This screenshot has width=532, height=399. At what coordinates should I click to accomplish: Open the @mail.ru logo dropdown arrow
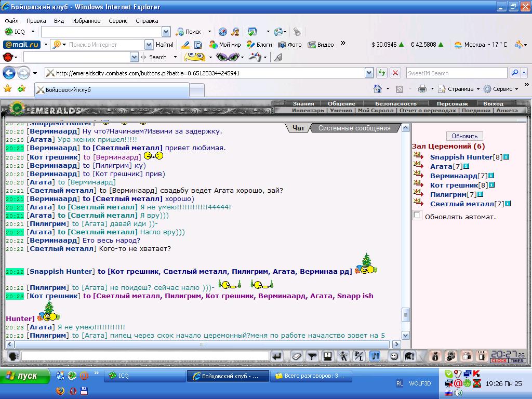click(46, 45)
